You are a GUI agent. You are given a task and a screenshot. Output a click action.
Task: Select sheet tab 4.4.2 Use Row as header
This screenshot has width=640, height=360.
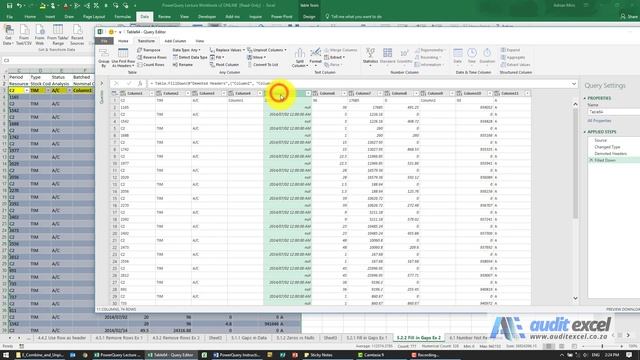pos(62,338)
